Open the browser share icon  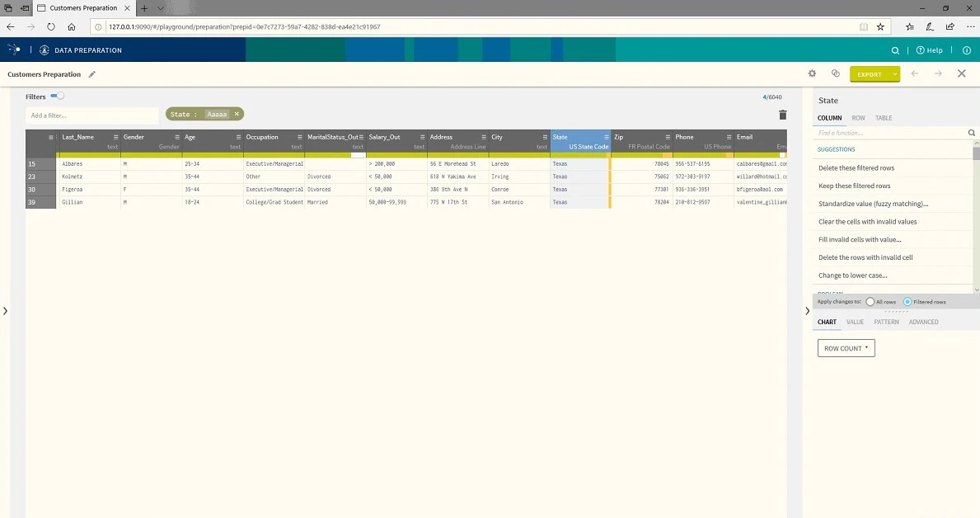[x=950, y=27]
